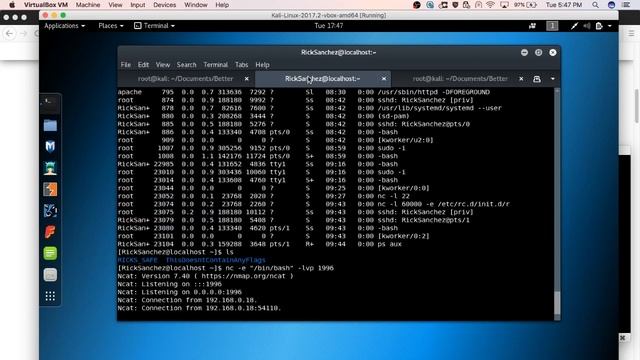Click the battery 97% indicator

pos(525,5)
